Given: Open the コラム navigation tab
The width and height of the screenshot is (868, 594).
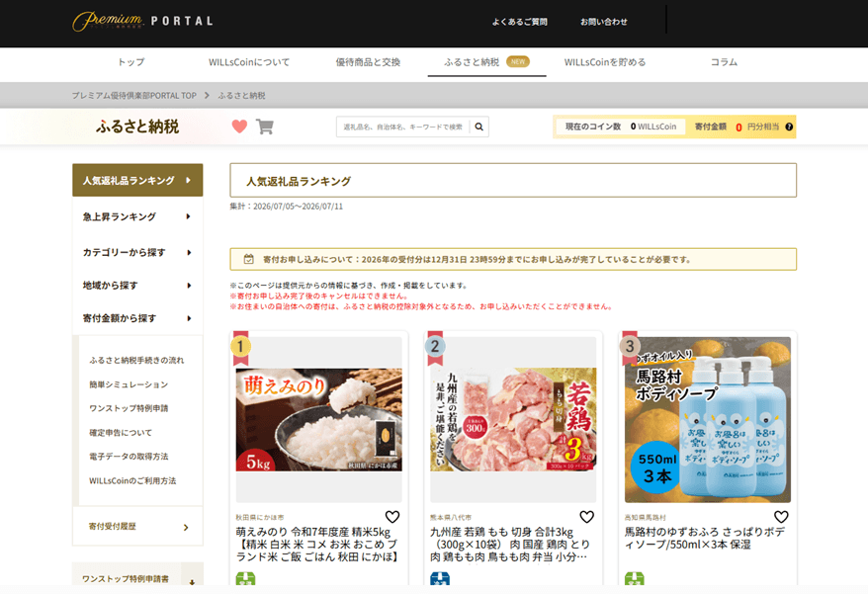Looking at the screenshot, I should tap(724, 62).
